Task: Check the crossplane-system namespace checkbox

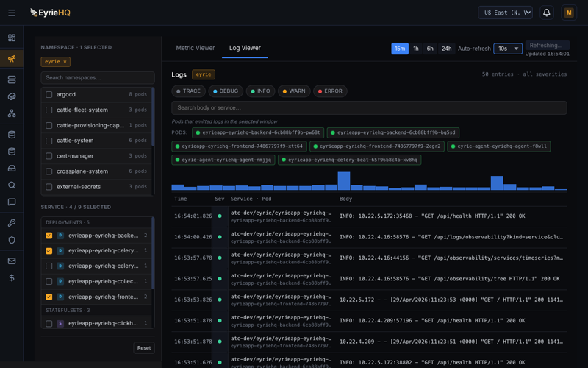Action: coord(49,171)
